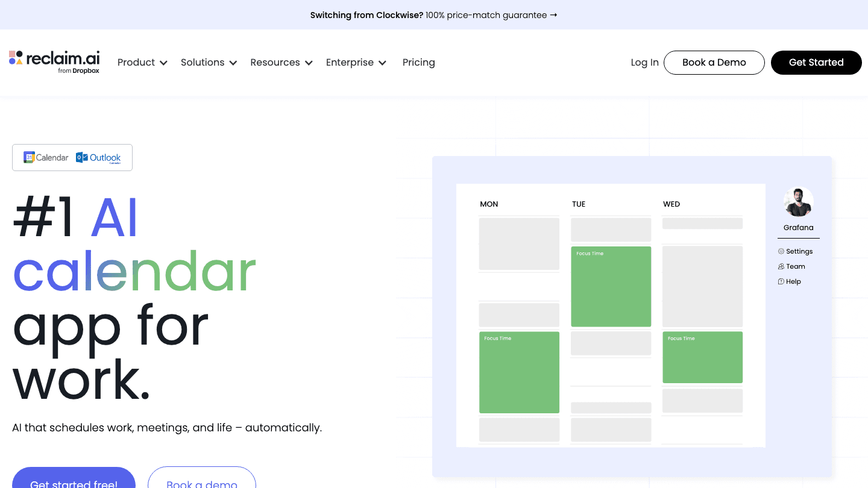The image size is (868, 488).
Task: Select the Monday Focus Time block
Action: click(x=519, y=372)
